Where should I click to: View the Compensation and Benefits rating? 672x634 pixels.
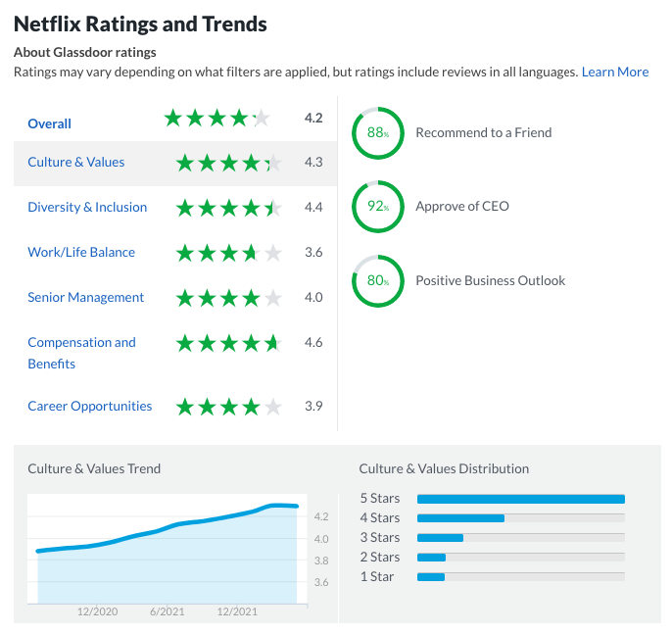[81, 353]
